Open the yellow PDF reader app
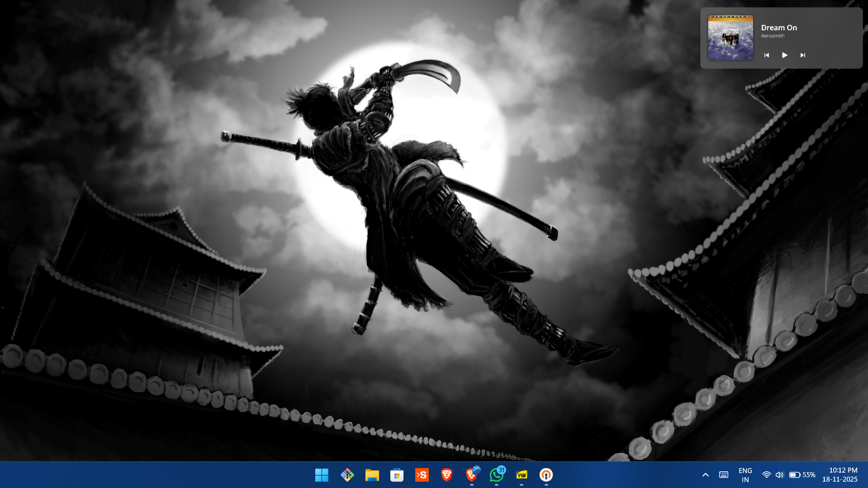This screenshot has height=488, width=868. tap(522, 475)
